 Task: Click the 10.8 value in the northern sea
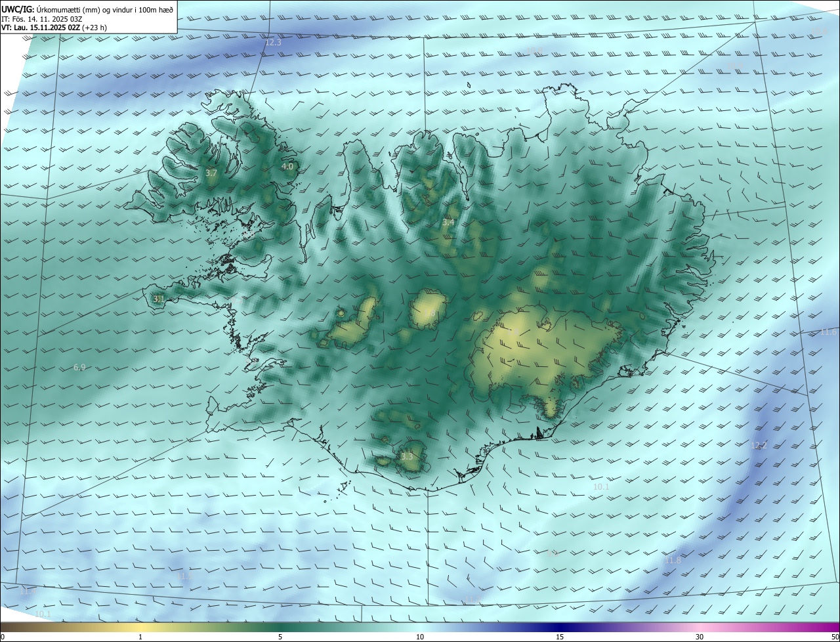pos(535,51)
